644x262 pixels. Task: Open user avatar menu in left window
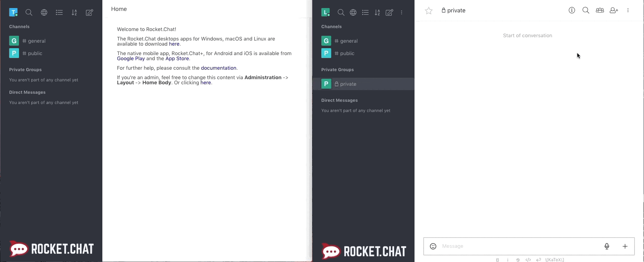pos(13,12)
